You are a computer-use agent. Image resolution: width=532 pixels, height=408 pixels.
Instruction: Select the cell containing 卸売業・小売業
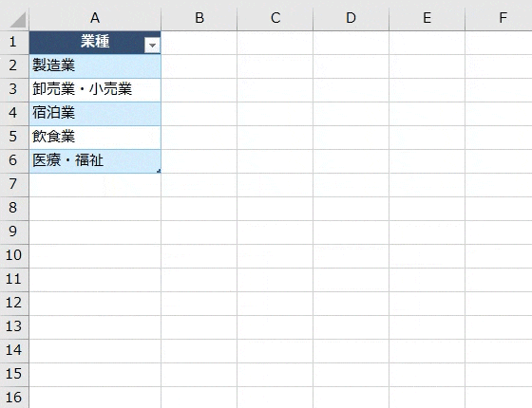click(95, 90)
